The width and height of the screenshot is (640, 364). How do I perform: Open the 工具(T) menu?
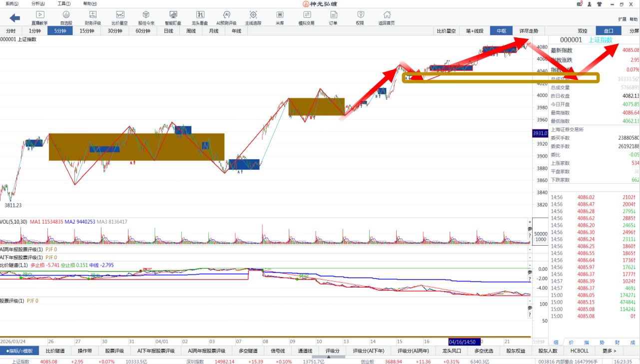pos(63,4)
